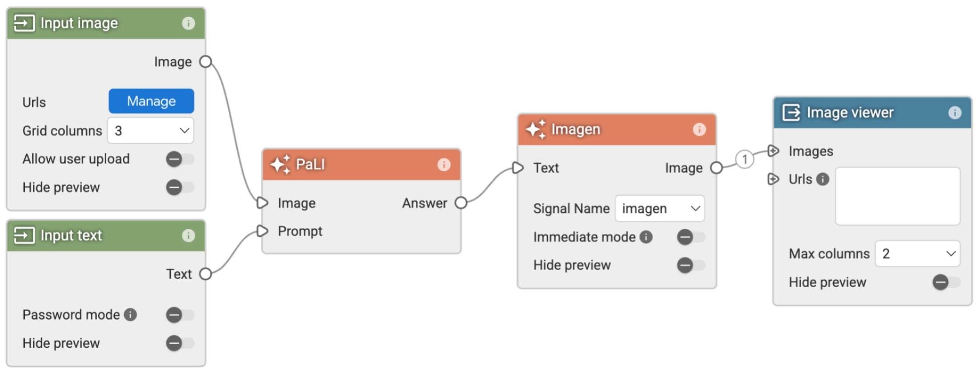Toggle Password mode on Input text
This screenshot has height=373, width=980.
(179, 315)
